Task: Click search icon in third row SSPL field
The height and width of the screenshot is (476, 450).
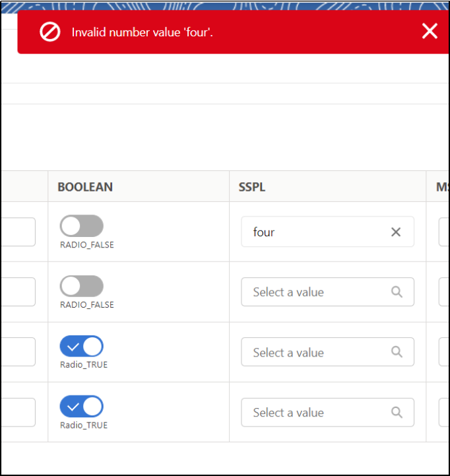Action: (x=397, y=352)
